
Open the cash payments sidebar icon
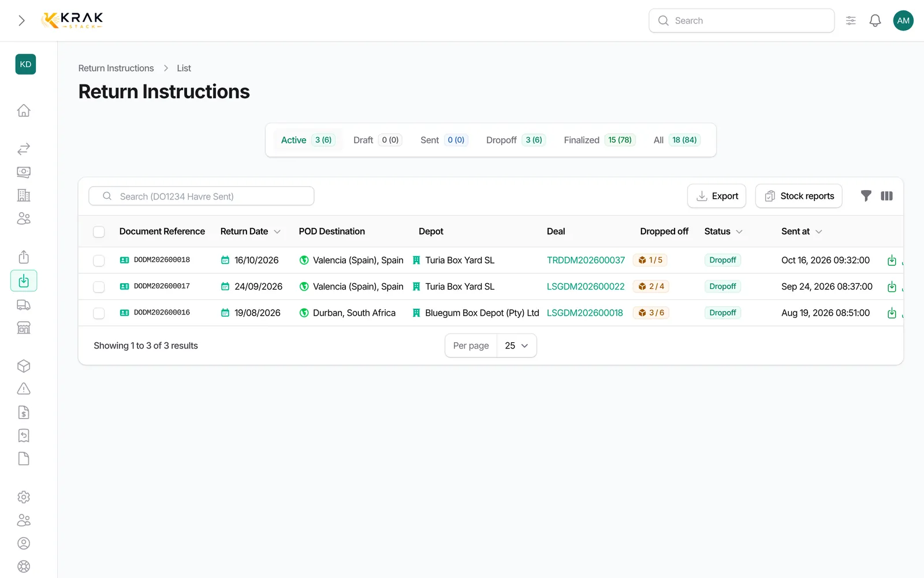click(24, 172)
